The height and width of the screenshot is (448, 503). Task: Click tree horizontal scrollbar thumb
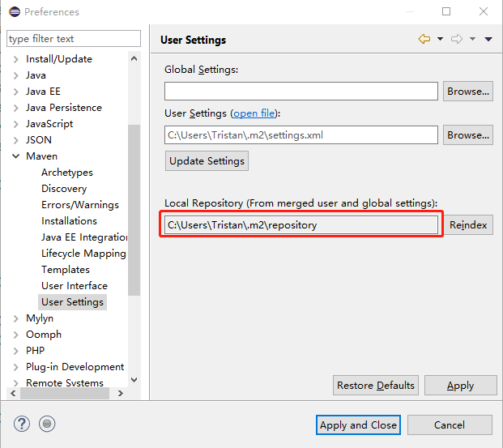(x=65, y=393)
